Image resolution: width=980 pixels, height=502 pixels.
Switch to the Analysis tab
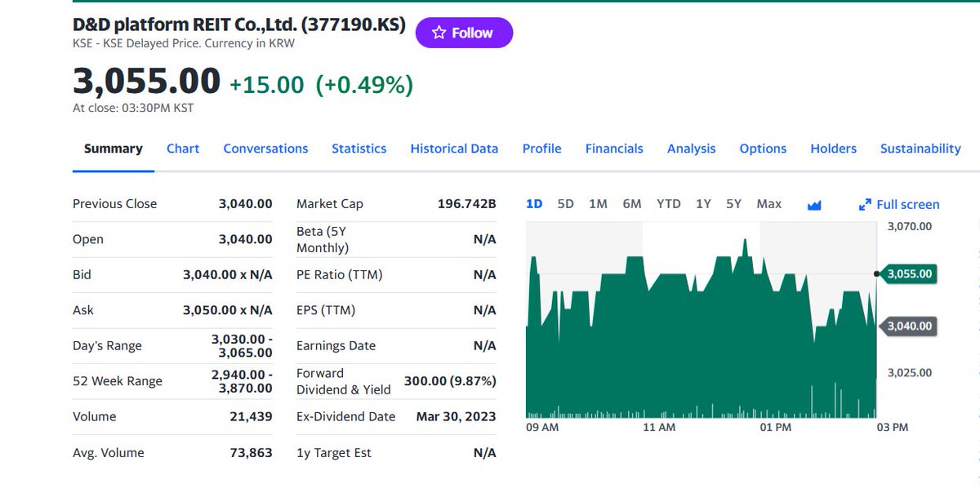(692, 149)
